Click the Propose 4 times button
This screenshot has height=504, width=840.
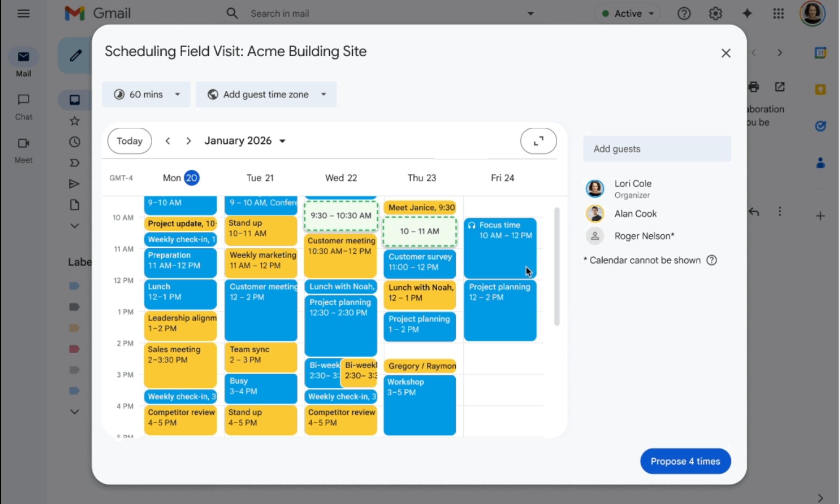coord(685,461)
